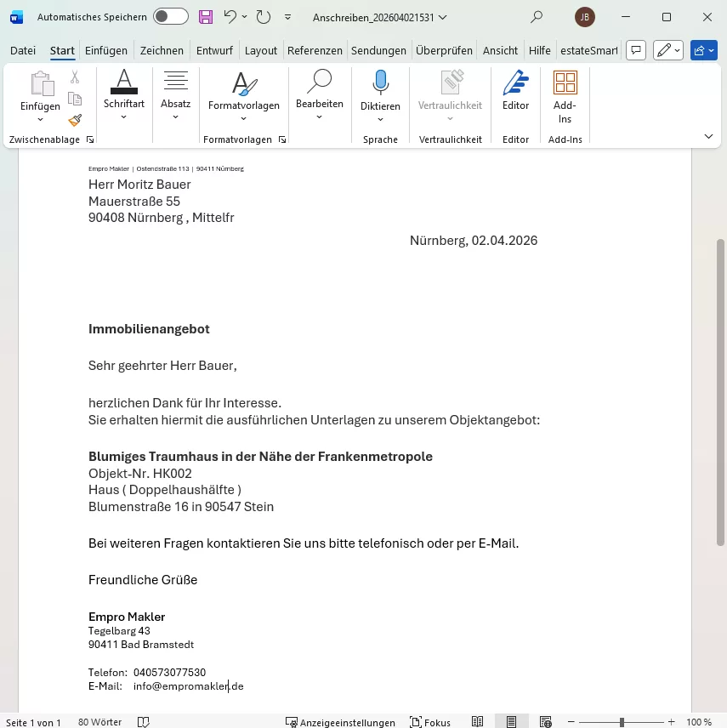The width and height of the screenshot is (727, 728).
Task: Open the Add-Ins grid icon
Action: [565, 92]
